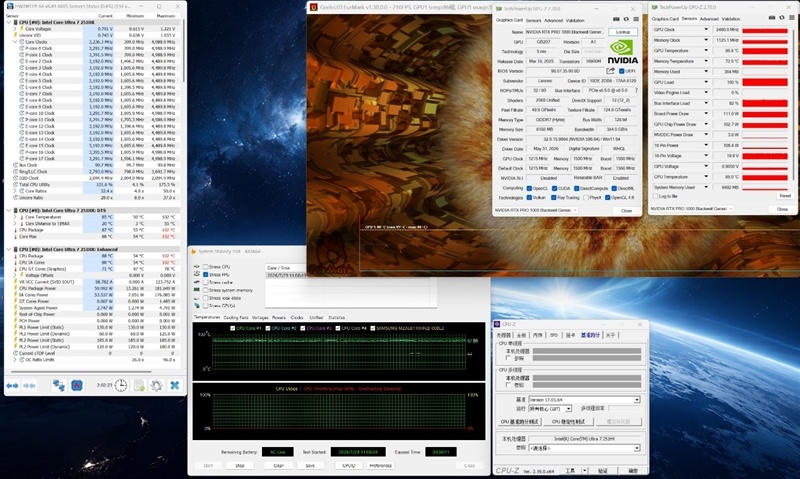Click Reset button in GPU-Z Sensors window
Screen dimensions: 800x479
785,196
